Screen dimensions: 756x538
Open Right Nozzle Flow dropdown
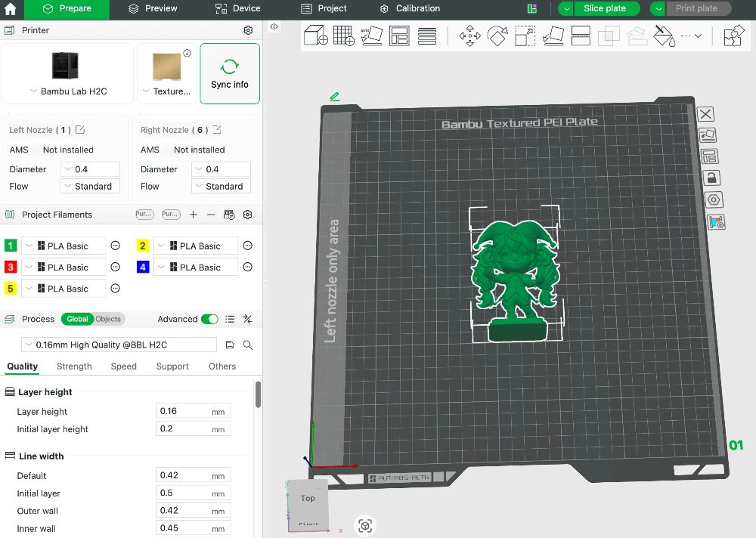[x=221, y=186]
